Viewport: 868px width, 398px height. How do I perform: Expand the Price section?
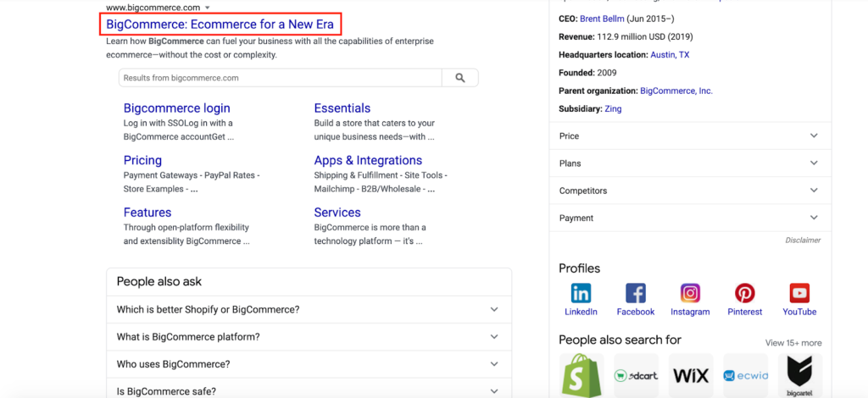[x=690, y=136]
